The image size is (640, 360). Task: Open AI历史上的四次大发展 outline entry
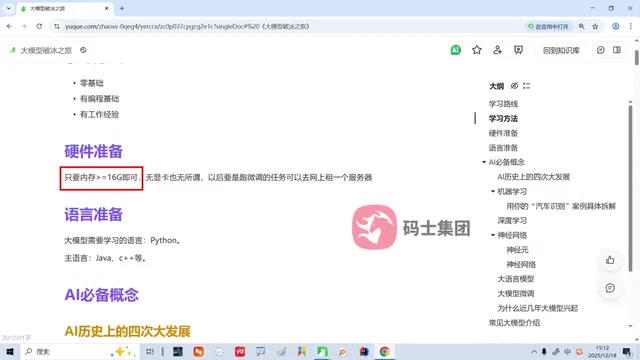[533, 177]
